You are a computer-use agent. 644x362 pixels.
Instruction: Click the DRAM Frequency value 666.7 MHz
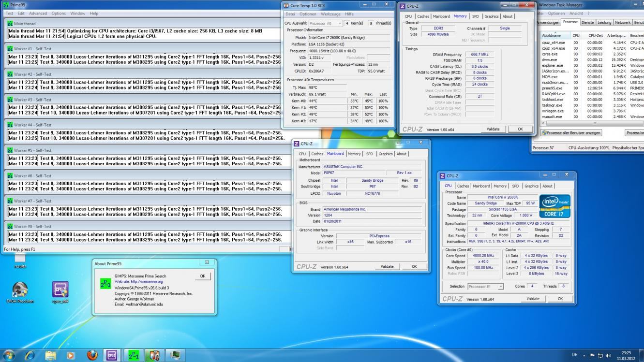click(x=479, y=55)
